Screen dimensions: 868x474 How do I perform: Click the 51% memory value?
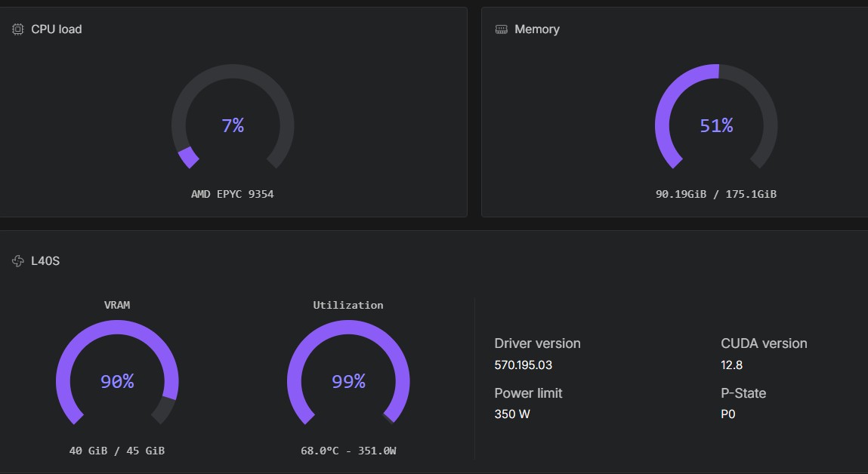(716, 125)
